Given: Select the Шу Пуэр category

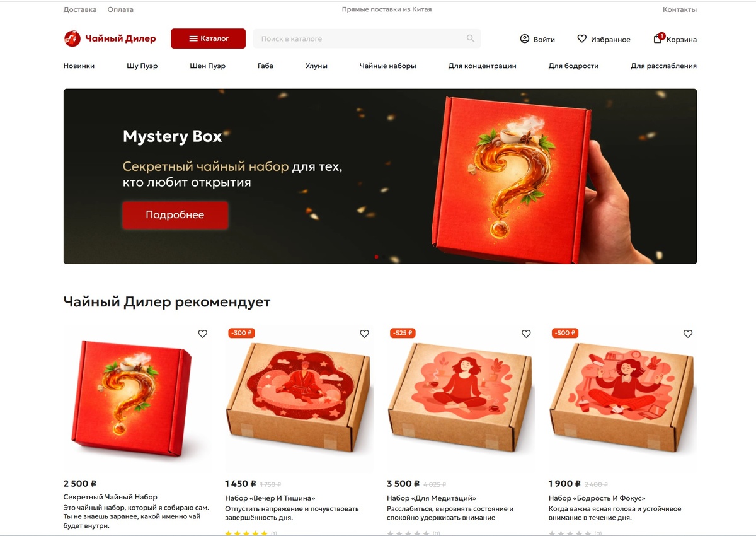Looking at the screenshot, I should pos(142,66).
